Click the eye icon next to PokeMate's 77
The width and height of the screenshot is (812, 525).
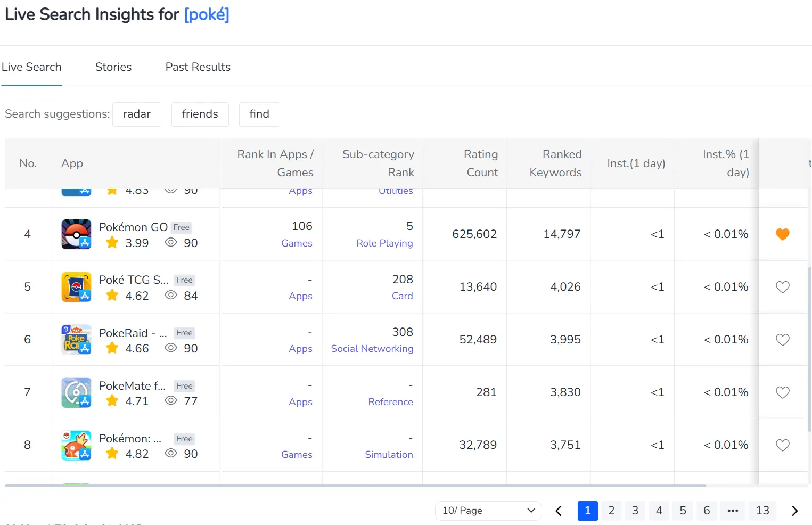coord(170,400)
